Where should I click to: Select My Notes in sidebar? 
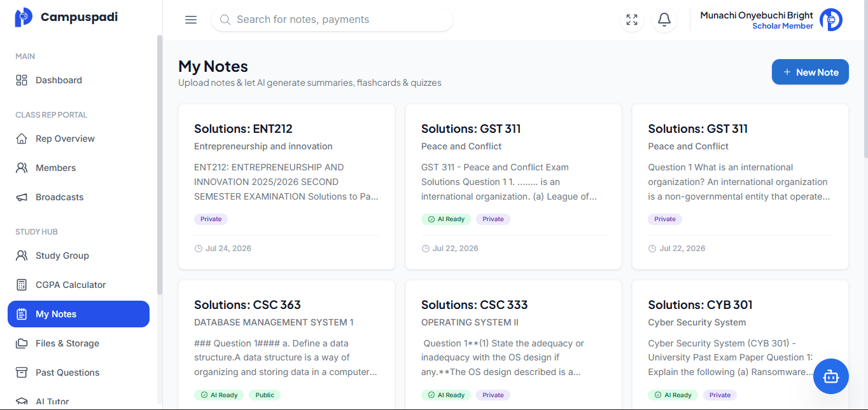click(x=78, y=314)
